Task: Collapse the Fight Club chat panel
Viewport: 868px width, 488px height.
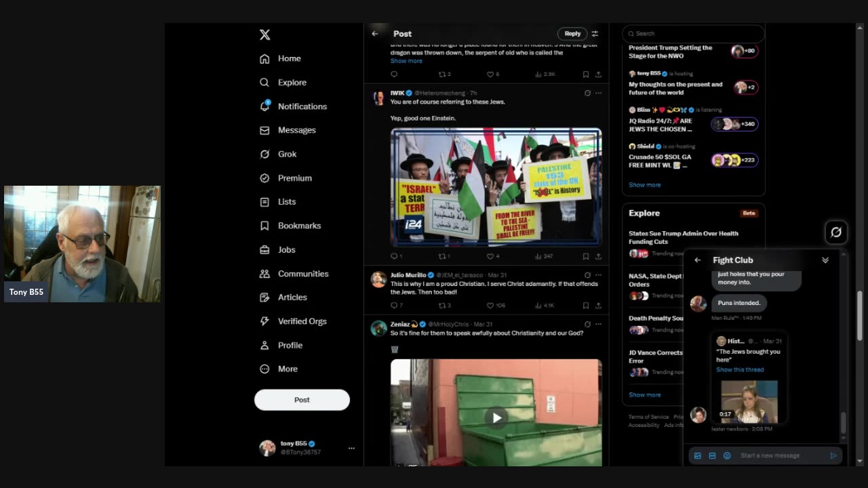Action: point(825,260)
